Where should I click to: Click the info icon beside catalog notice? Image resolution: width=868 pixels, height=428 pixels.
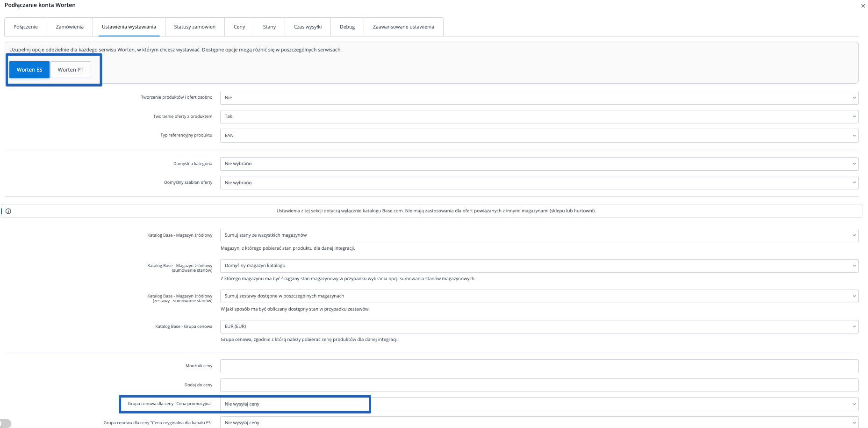(8, 211)
